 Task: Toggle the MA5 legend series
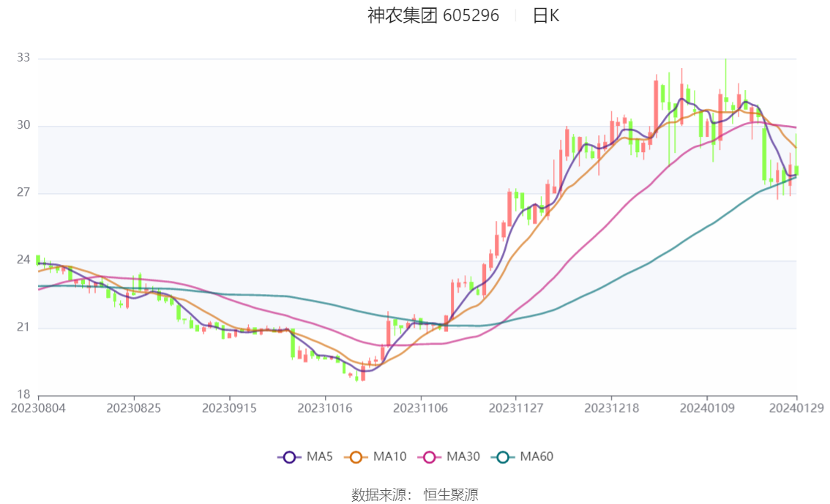click(x=305, y=456)
